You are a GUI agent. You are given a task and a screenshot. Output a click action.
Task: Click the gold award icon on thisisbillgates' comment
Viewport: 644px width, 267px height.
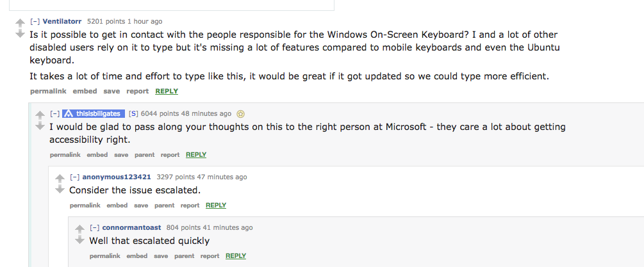(241, 114)
